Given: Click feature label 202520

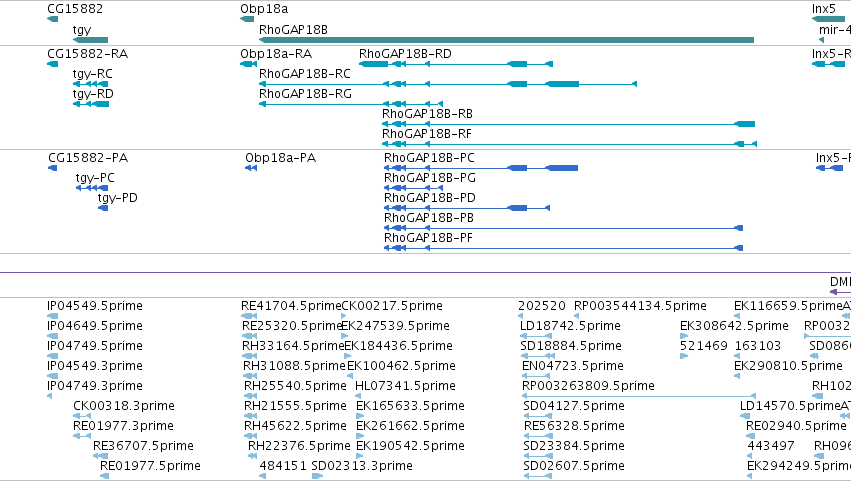Looking at the screenshot, I should 542,306.
